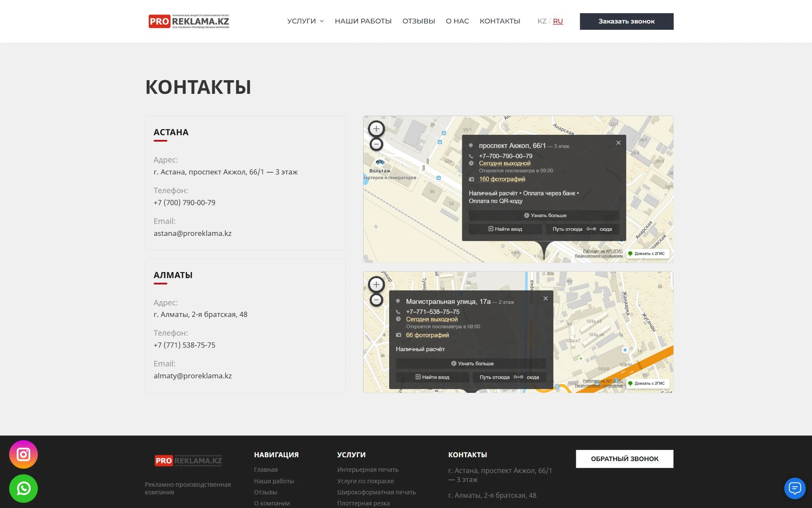Zoom in on the Astana map
812x508 pixels.
tap(376, 129)
